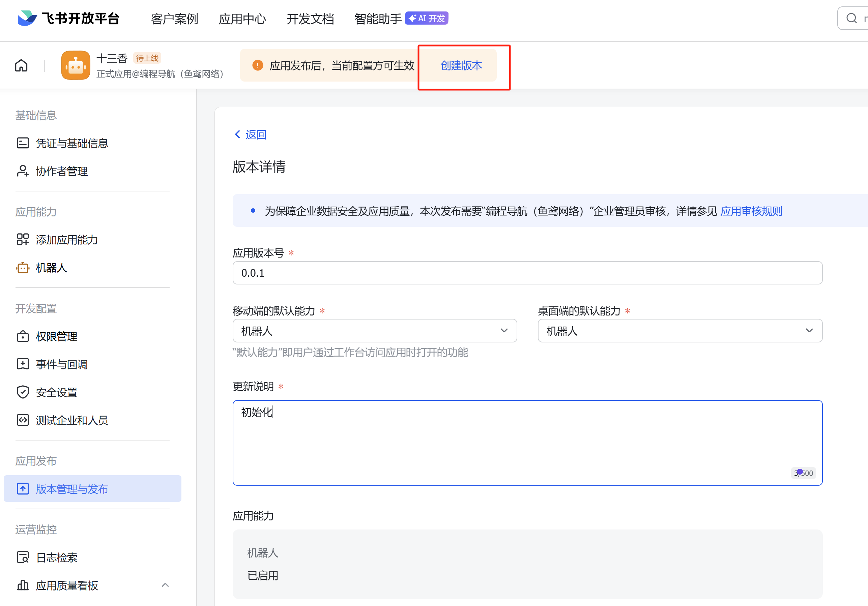Click the 添加应用能力 grid-plus icon
Viewport: 868px width, 606px height.
pos(23,240)
